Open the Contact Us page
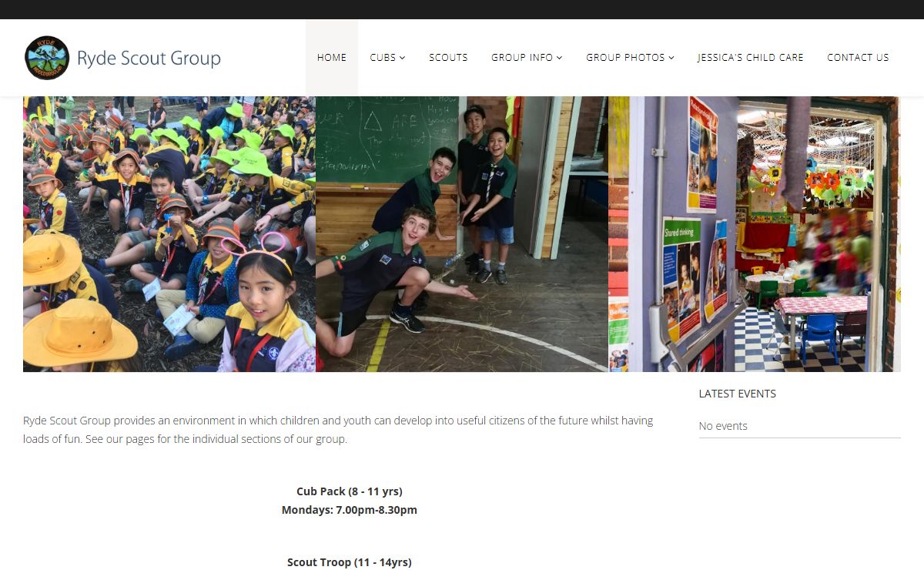The width and height of the screenshot is (924, 570). coord(858,58)
